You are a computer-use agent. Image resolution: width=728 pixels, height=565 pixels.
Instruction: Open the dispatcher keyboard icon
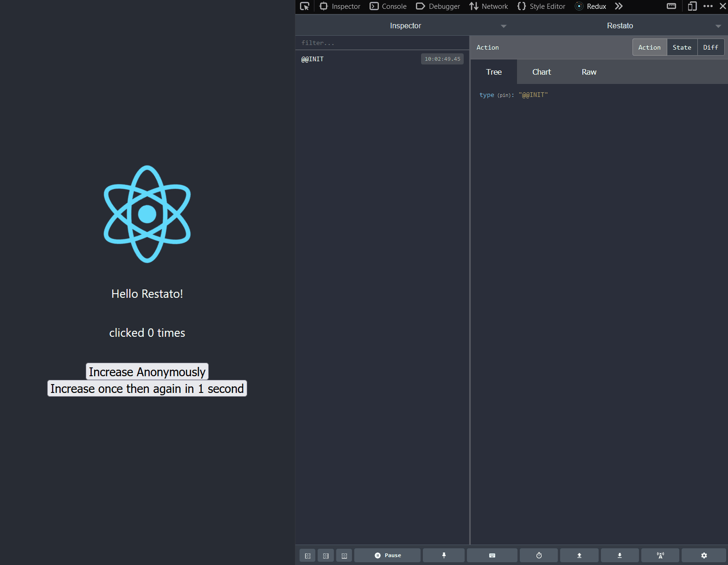[492, 555]
